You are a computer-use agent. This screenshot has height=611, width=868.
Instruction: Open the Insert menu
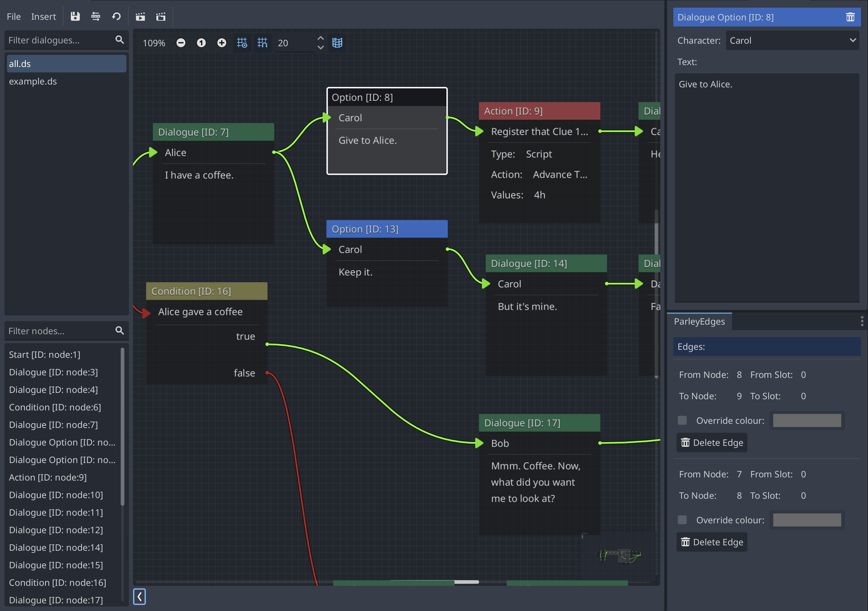43,17
